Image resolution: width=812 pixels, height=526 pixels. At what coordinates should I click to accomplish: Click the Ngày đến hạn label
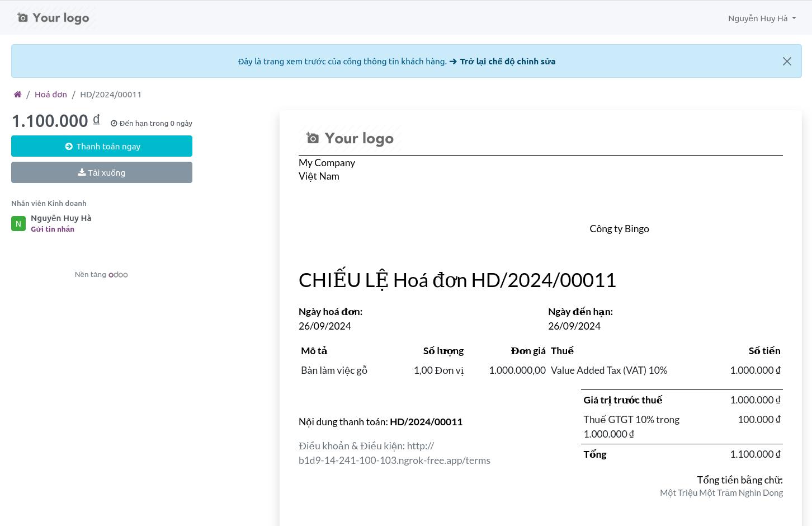click(580, 312)
